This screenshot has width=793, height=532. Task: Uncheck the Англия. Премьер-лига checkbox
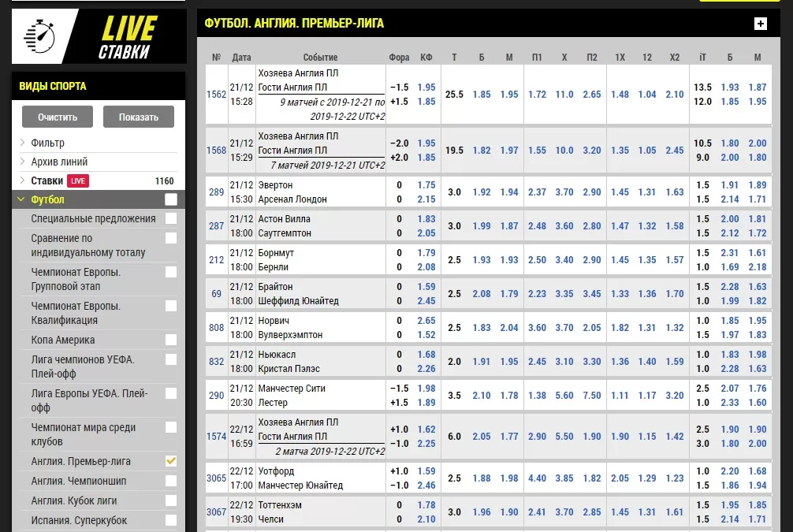pyautogui.click(x=171, y=461)
